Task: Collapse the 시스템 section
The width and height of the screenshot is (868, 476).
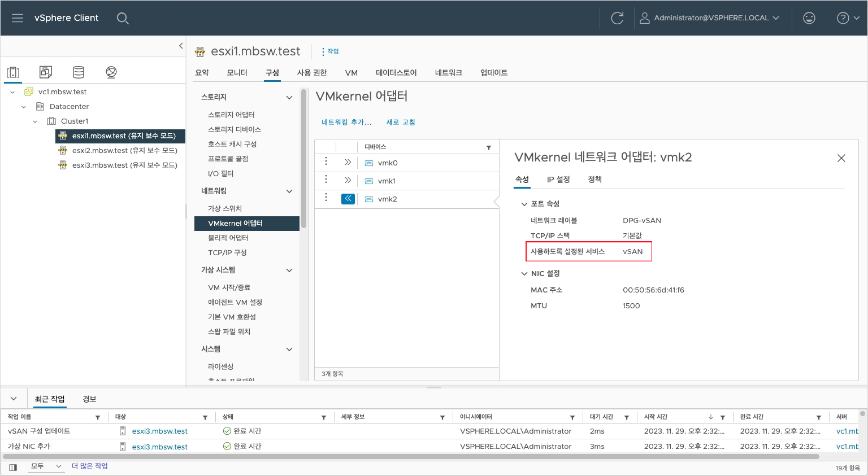Action: tap(289, 350)
